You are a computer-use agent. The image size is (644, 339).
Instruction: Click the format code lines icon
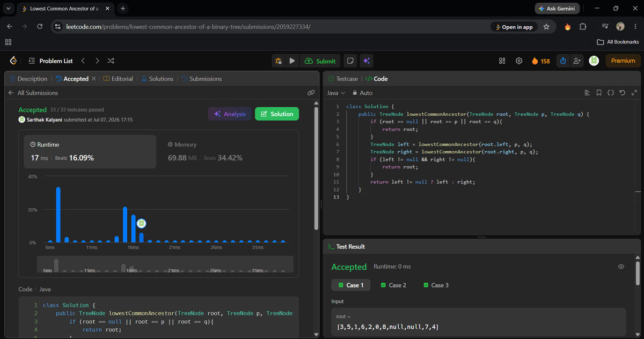(x=587, y=93)
